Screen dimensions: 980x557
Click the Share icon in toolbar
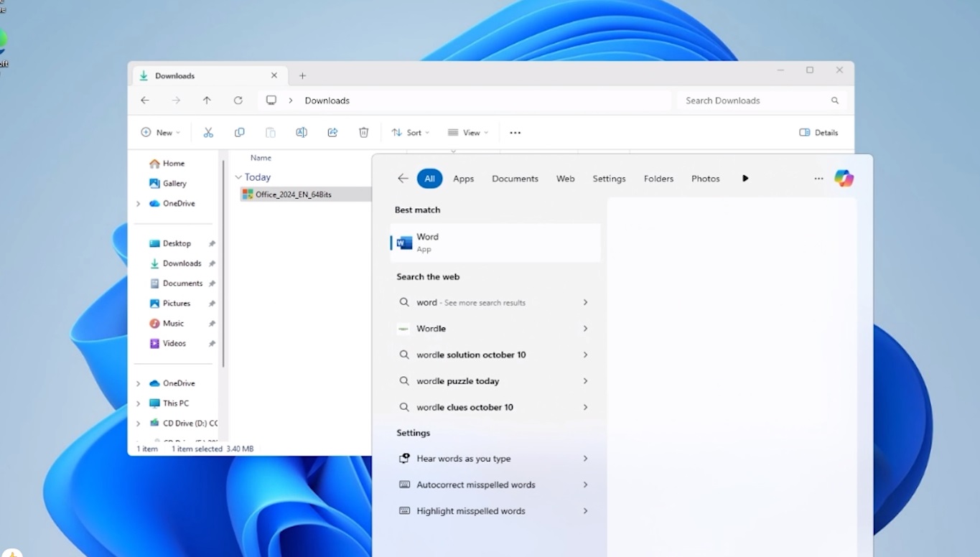tap(332, 133)
